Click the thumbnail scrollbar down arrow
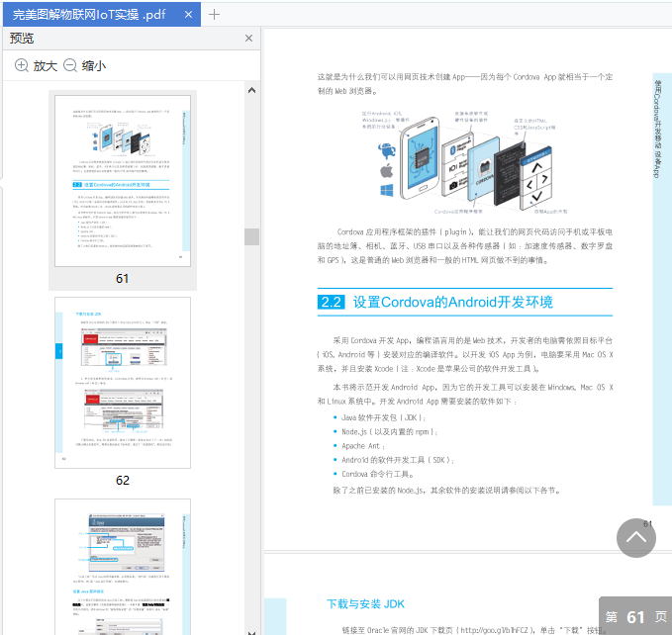This screenshot has height=635, width=672. tap(252, 632)
